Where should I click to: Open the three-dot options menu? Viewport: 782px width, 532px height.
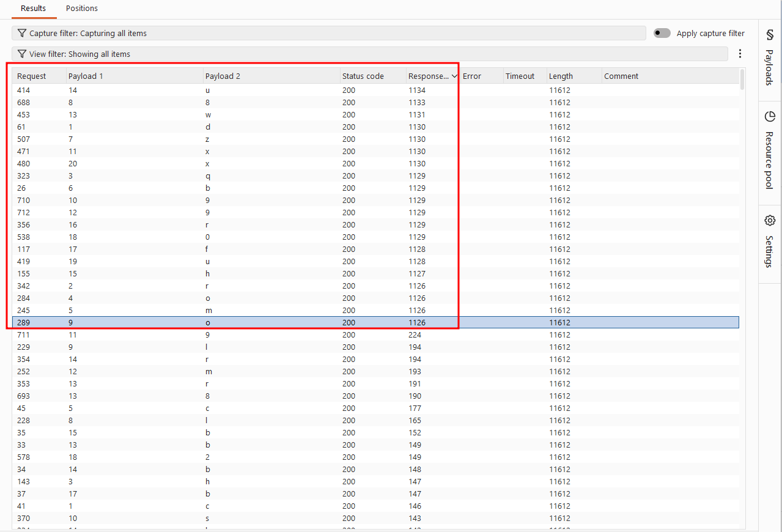point(740,54)
